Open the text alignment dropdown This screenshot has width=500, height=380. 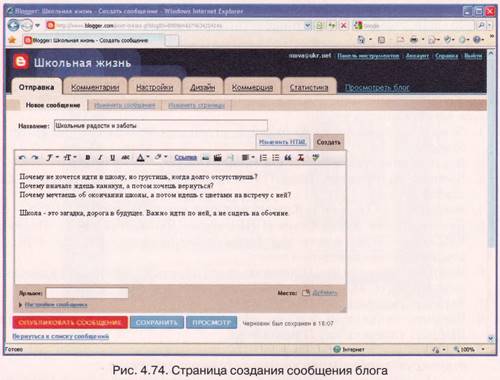(x=248, y=157)
